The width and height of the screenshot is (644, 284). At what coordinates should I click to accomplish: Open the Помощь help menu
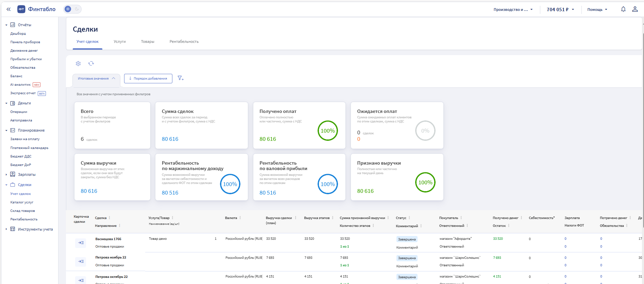tap(597, 10)
